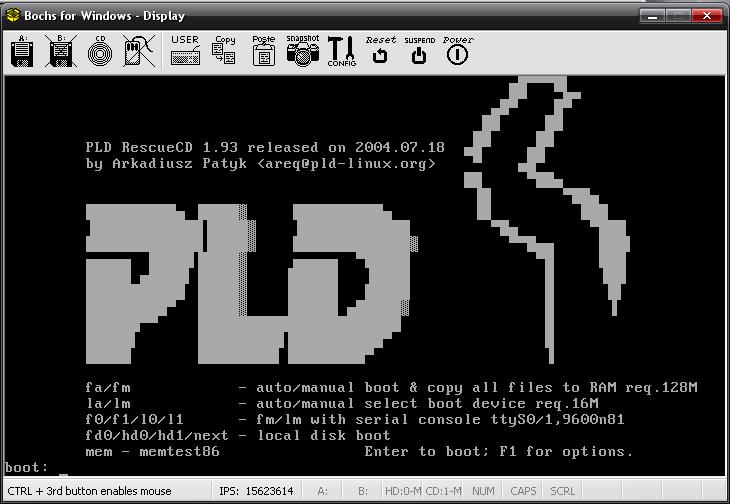730x504 pixels.
Task: Click the NUM lock status indicator
Action: pyautogui.click(x=483, y=491)
